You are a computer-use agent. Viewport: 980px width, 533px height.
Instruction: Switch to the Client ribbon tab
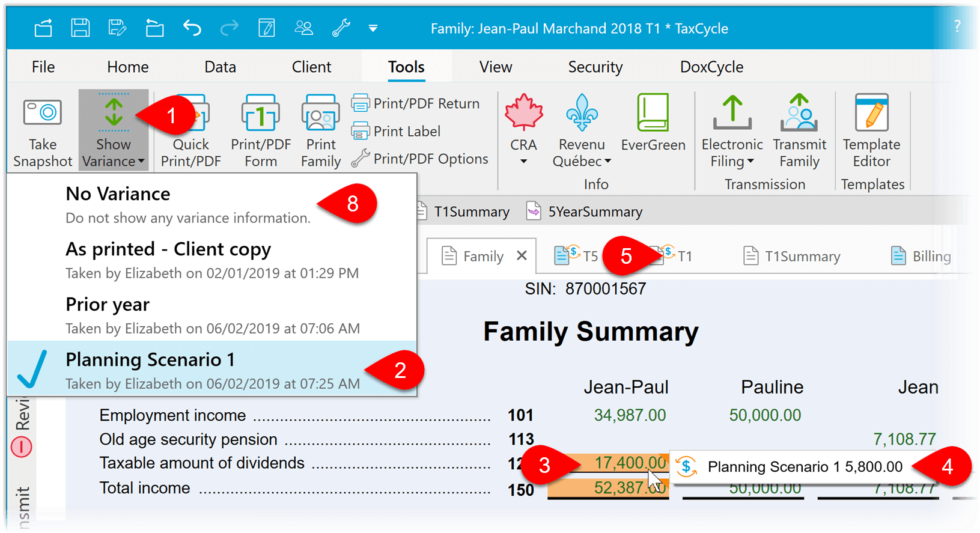coord(311,67)
